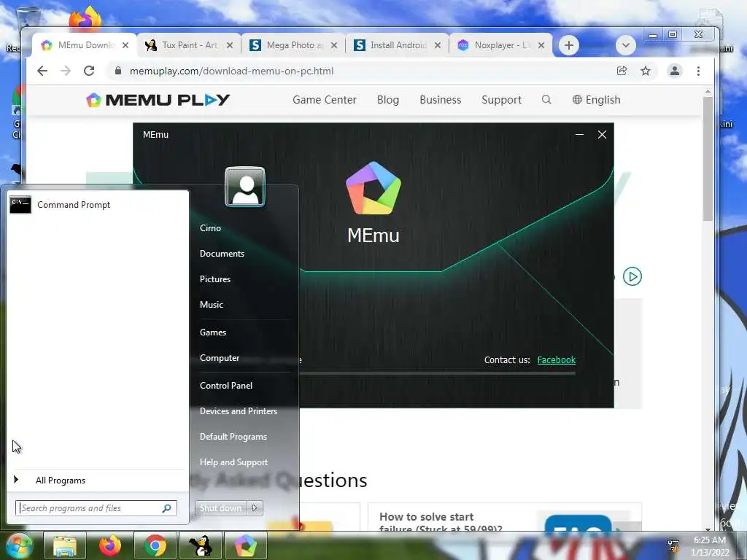Open Blog in site navigation

click(x=388, y=99)
